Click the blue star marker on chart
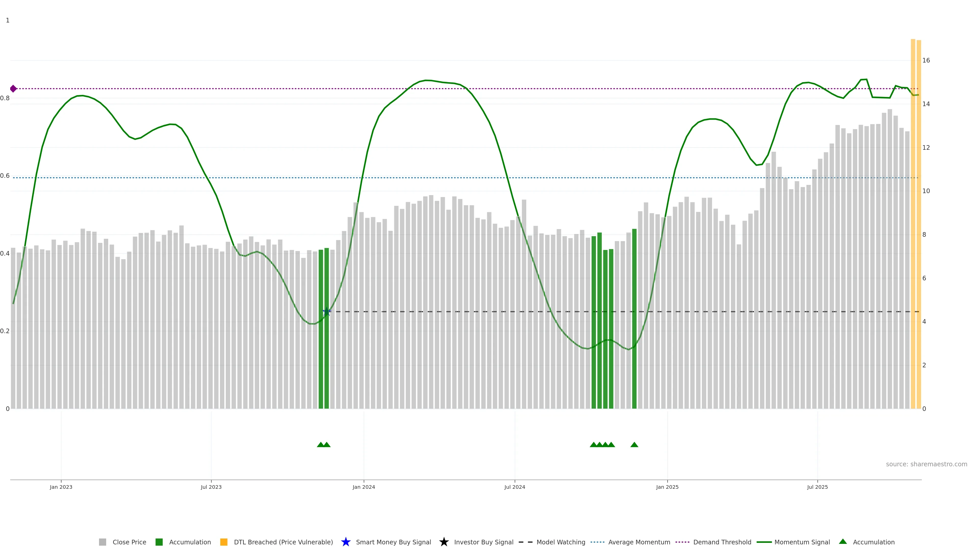Image resolution: width=980 pixels, height=551 pixels. [x=326, y=311]
